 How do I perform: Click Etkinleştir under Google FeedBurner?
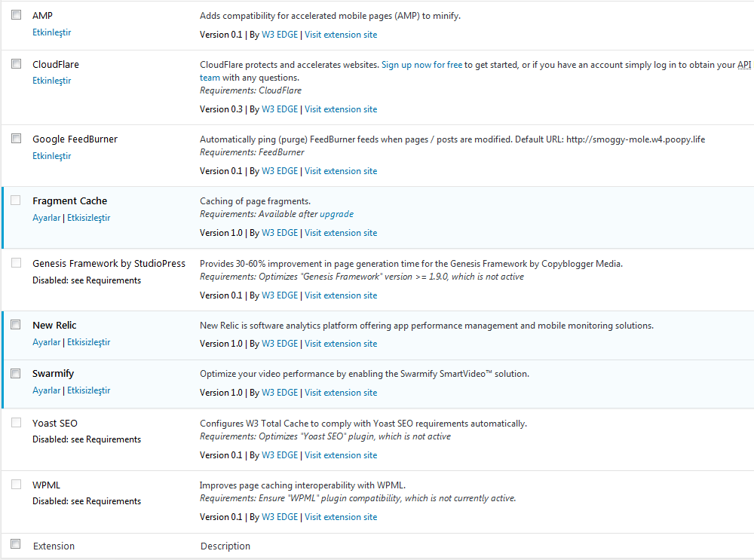click(51, 156)
